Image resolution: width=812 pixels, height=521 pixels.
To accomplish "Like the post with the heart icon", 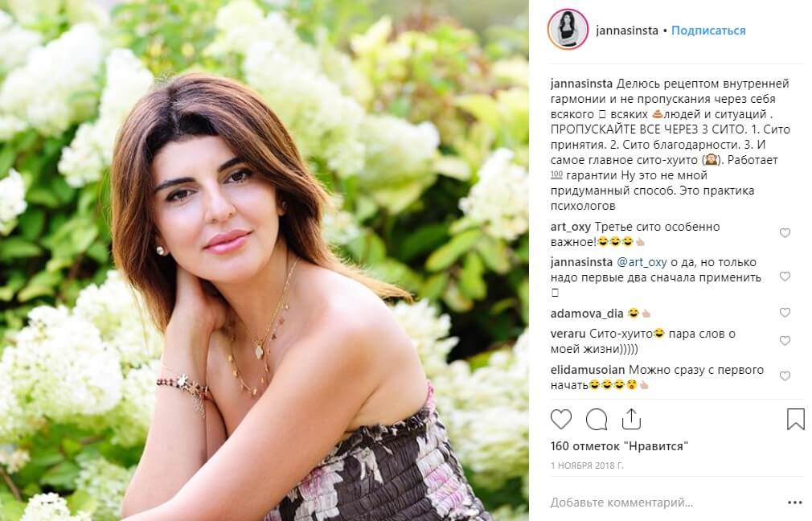I will click(561, 419).
